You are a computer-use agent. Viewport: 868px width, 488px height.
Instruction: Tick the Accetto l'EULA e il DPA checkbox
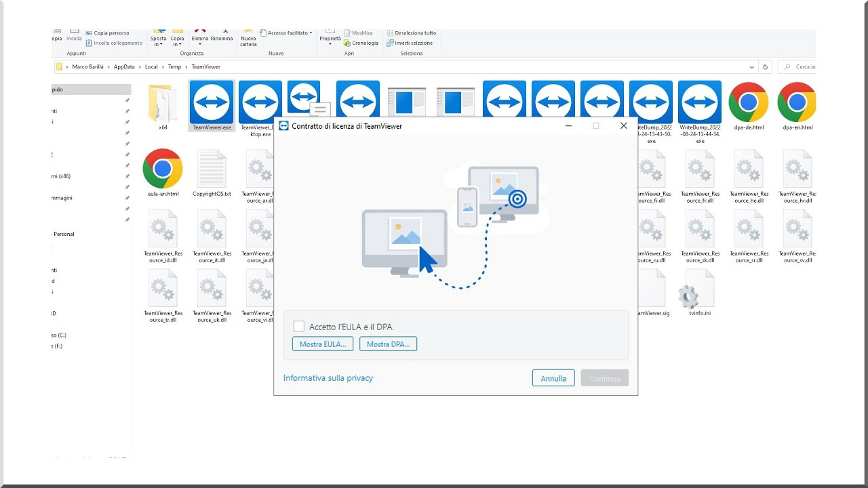[298, 327]
